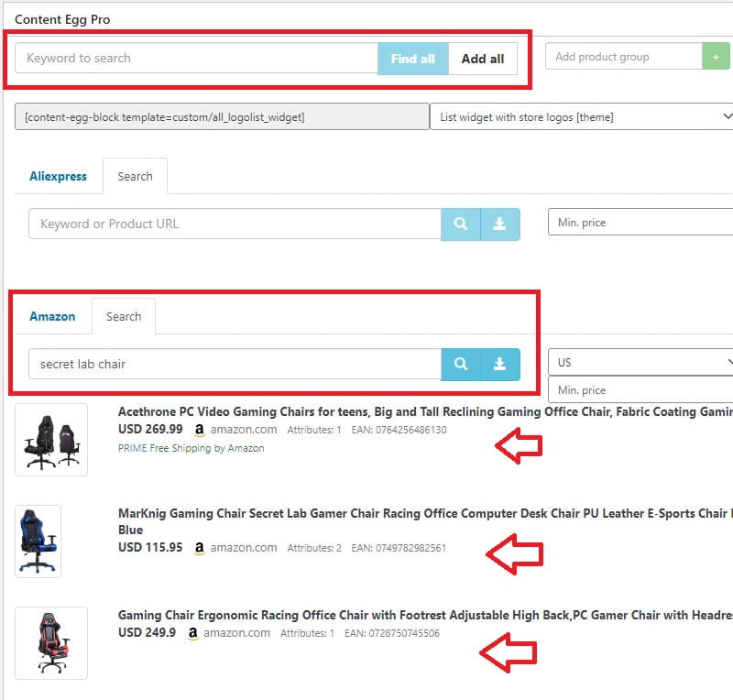The width and height of the screenshot is (733, 700).
Task: Click the Amazon search magnifier icon
Action: [x=461, y=364]
